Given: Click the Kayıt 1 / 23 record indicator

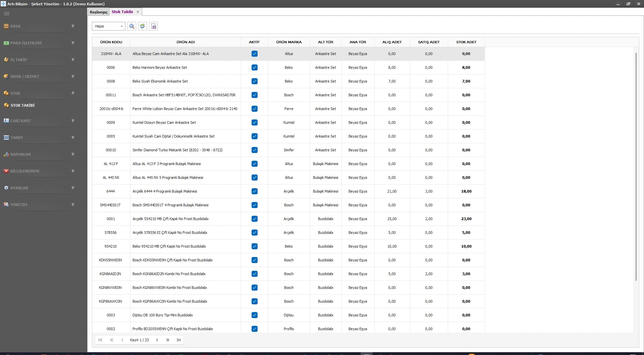Looking at the screenshot, I should pos(140,340).
